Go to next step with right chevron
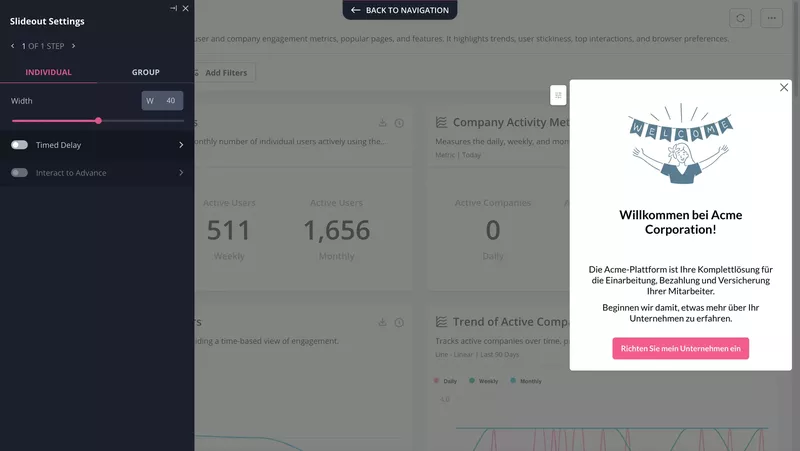Screen dimensions: 800x451 pos(73,46)
